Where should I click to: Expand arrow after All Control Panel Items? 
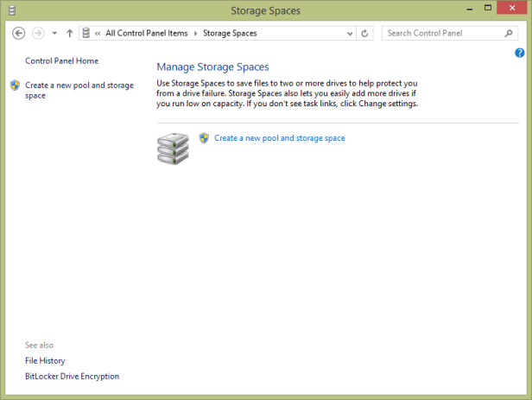click(195, 34)
